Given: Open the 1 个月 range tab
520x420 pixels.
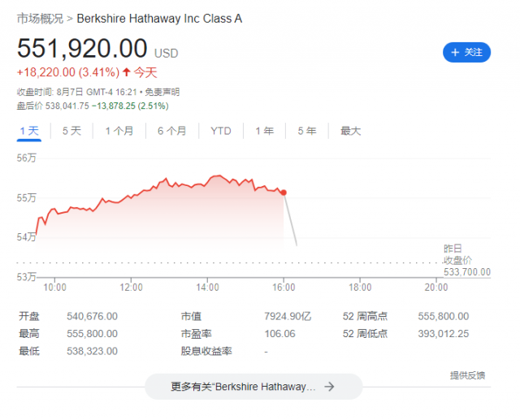Looking at the screenshot, I should [x=119, y=131].
